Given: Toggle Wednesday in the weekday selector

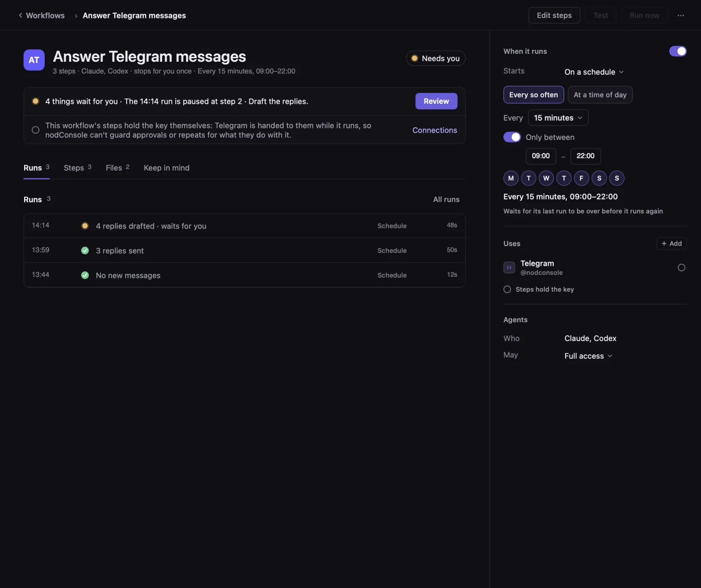Looking at the screenshot, I should pos(546,178).
